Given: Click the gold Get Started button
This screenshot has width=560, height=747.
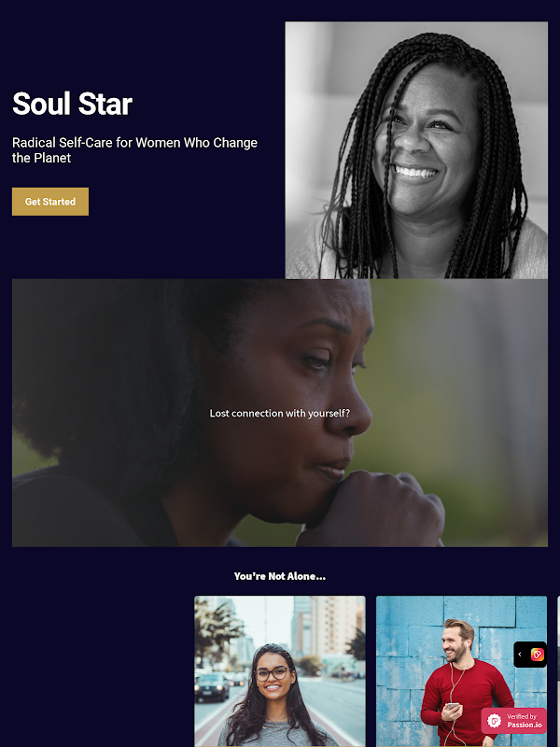Looking at the screenshot, I should click(x=50, y=202).
